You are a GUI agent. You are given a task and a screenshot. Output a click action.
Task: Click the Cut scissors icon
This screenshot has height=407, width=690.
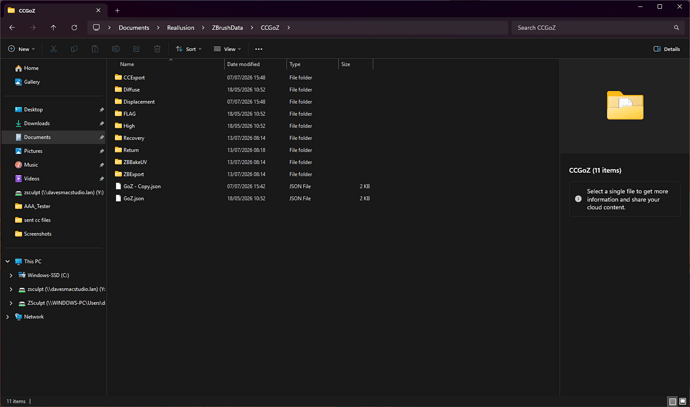[x=53, y=49]
